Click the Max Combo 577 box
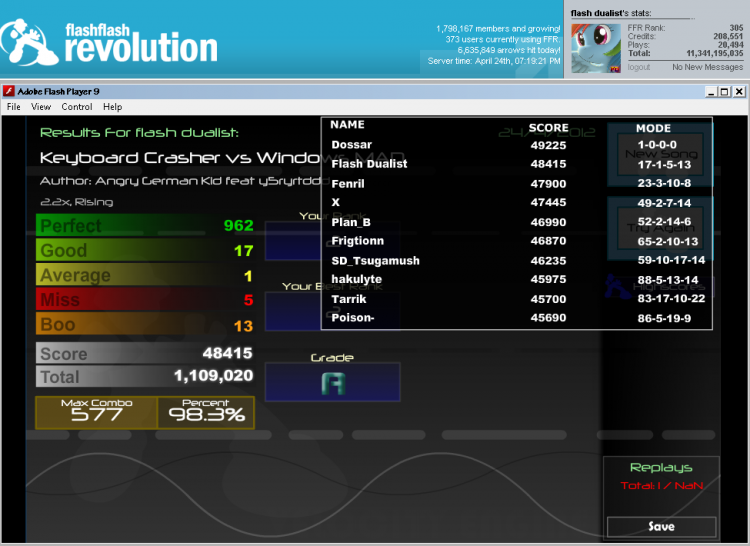 (96, 412)
